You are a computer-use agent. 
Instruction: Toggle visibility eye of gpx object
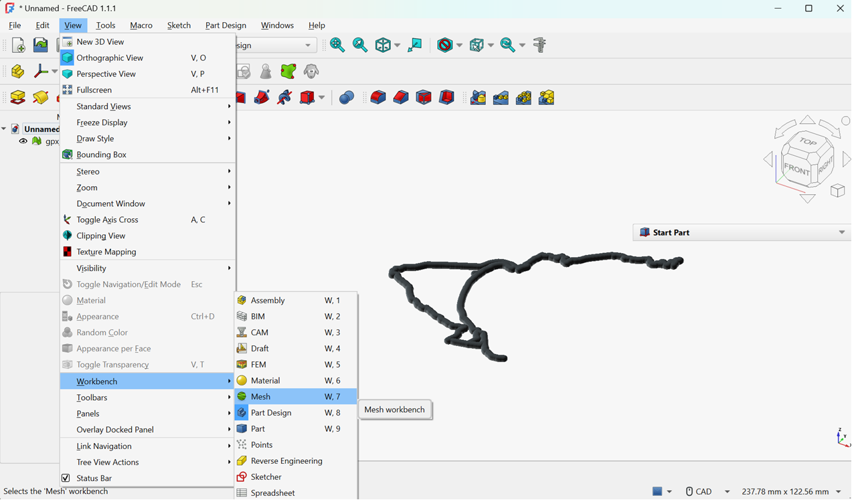click(23, 141)
